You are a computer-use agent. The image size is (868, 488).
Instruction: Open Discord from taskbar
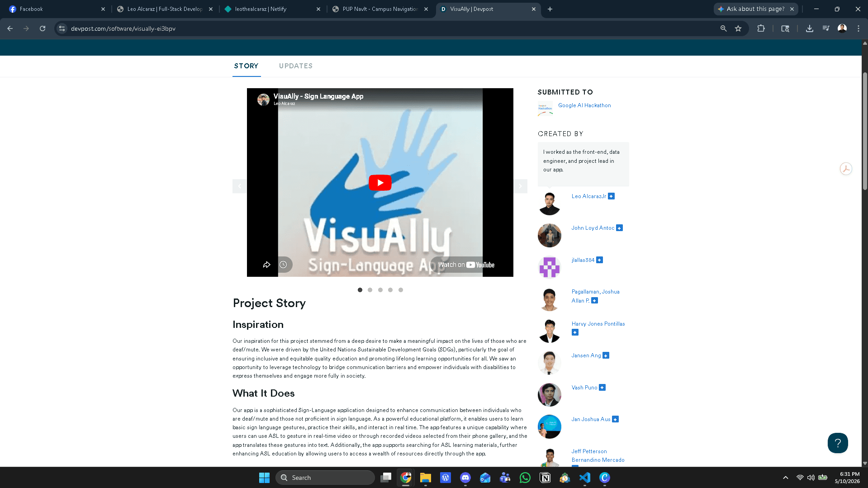[x=465, y=478]
